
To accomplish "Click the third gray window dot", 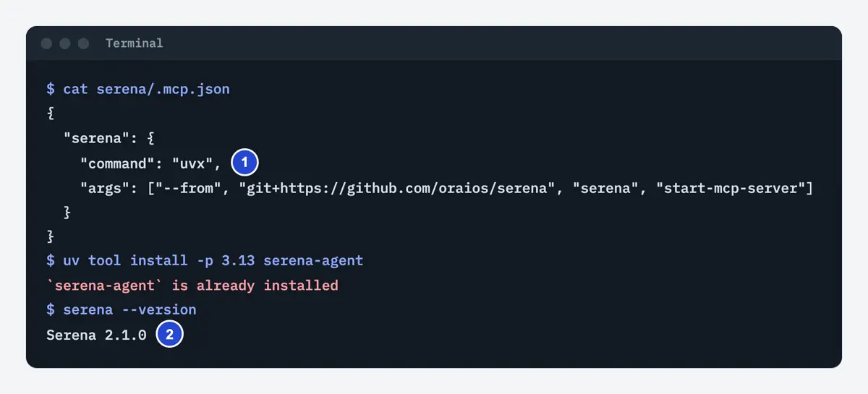I will 83,43.
